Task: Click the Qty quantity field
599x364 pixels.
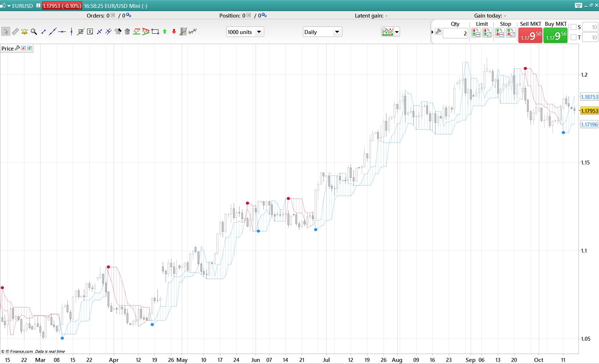Action: pos(455,33)
